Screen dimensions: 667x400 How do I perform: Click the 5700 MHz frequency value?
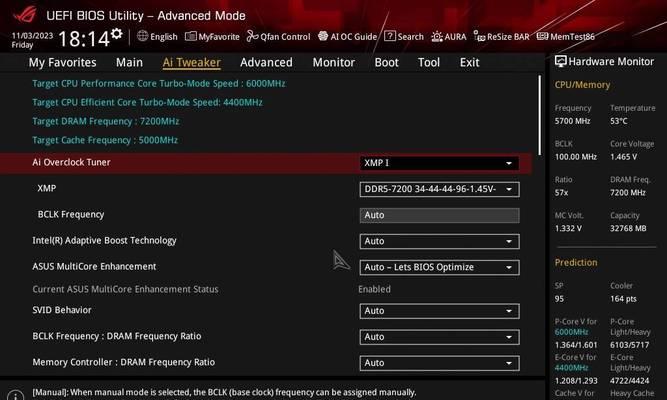point(572,121)
